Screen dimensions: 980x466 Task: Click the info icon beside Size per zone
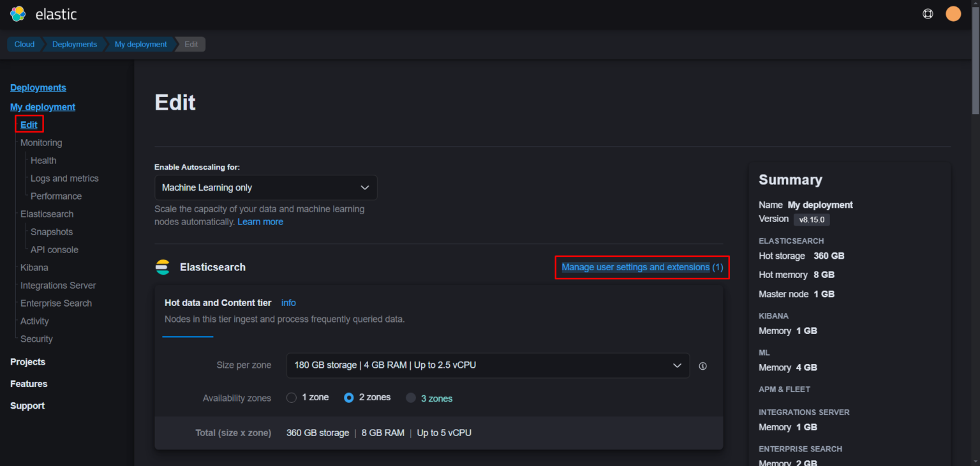point(702,365)
